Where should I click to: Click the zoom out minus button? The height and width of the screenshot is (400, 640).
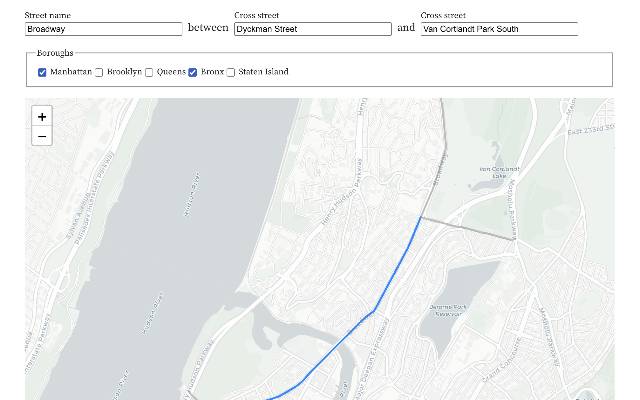click(x=42, y=136)
